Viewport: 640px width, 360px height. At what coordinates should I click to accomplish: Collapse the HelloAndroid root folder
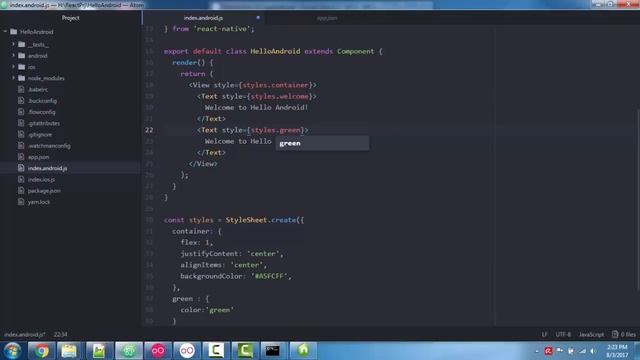point(5,31)
